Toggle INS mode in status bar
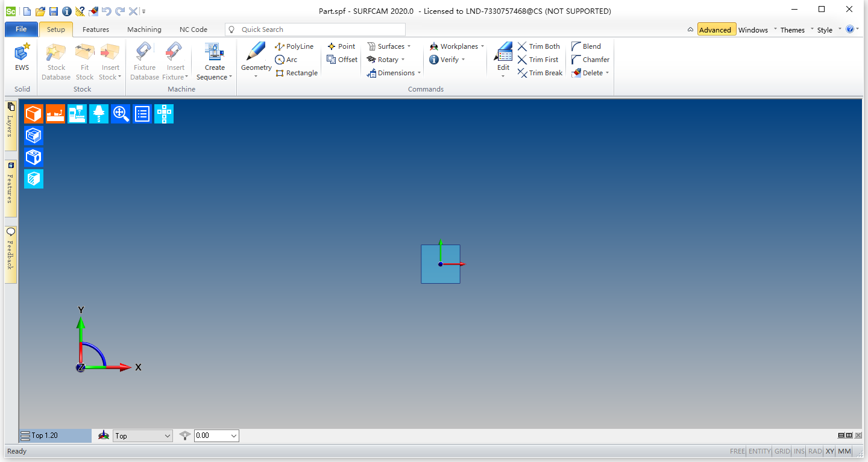The image size is (868, 462). click(x=799, y=451)
